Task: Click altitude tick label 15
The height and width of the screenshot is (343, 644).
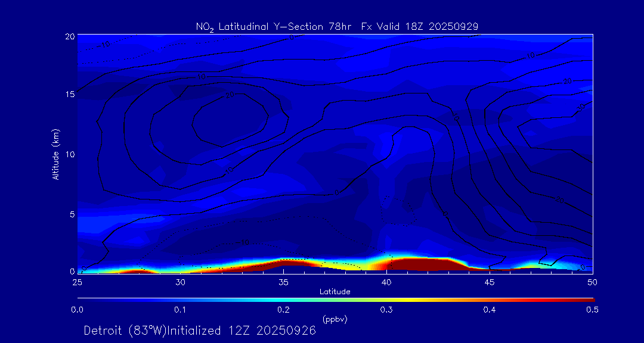Action: 69,95
